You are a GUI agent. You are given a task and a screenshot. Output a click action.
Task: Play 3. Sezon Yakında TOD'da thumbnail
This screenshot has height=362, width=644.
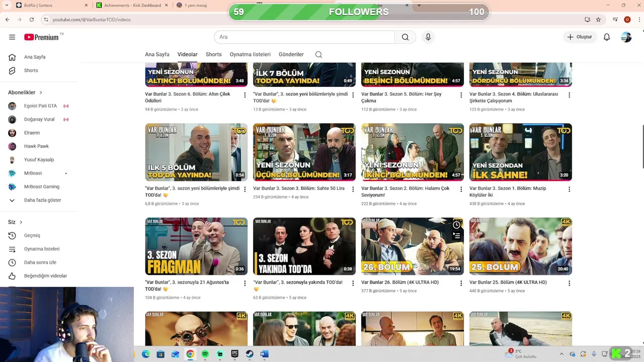click(304, 246)
